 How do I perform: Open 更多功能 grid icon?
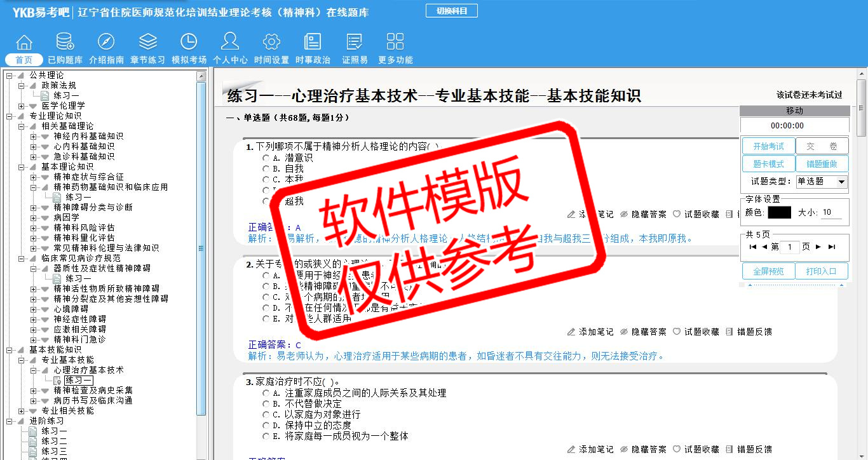click(x=395, y=43)
